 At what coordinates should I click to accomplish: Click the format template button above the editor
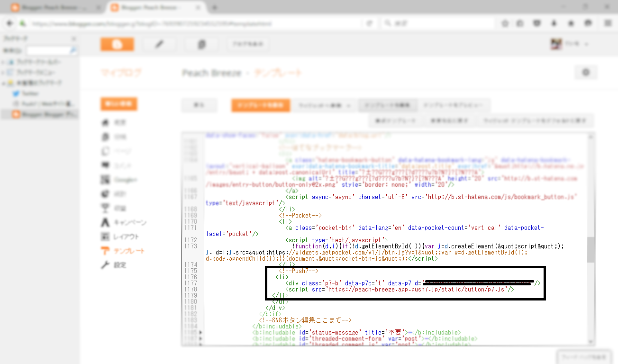pyautogui.click(x=395, y=120)
